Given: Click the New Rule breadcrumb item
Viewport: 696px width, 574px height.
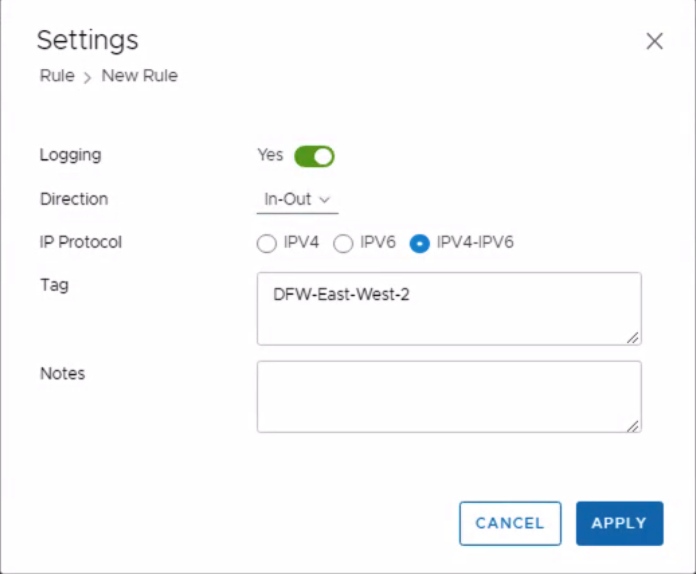Looking at the screenshot, I should click(139, 76).
